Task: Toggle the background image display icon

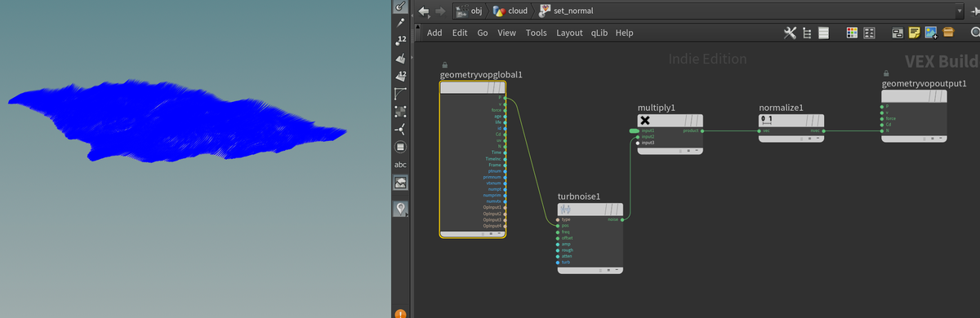Action: pos(400,183)
